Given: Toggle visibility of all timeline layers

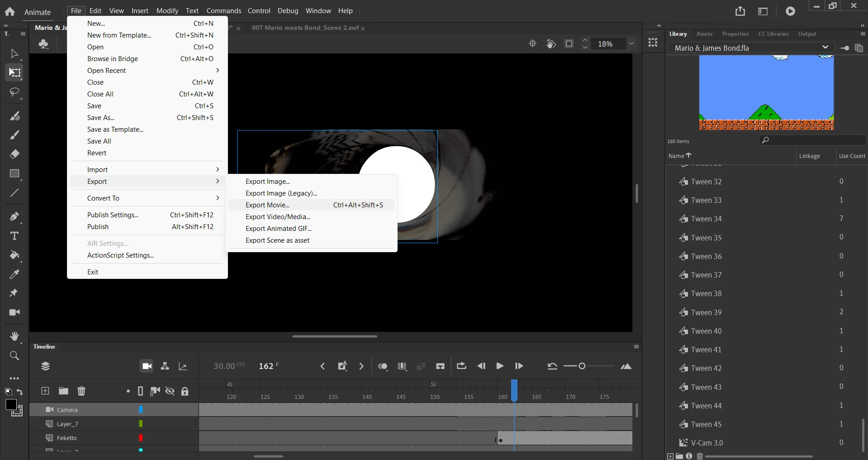Looking at the screenshot, I should (170, 391).
